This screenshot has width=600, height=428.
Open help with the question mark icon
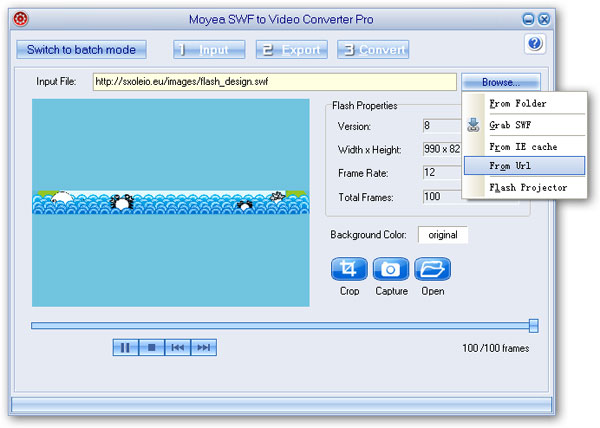535,44
